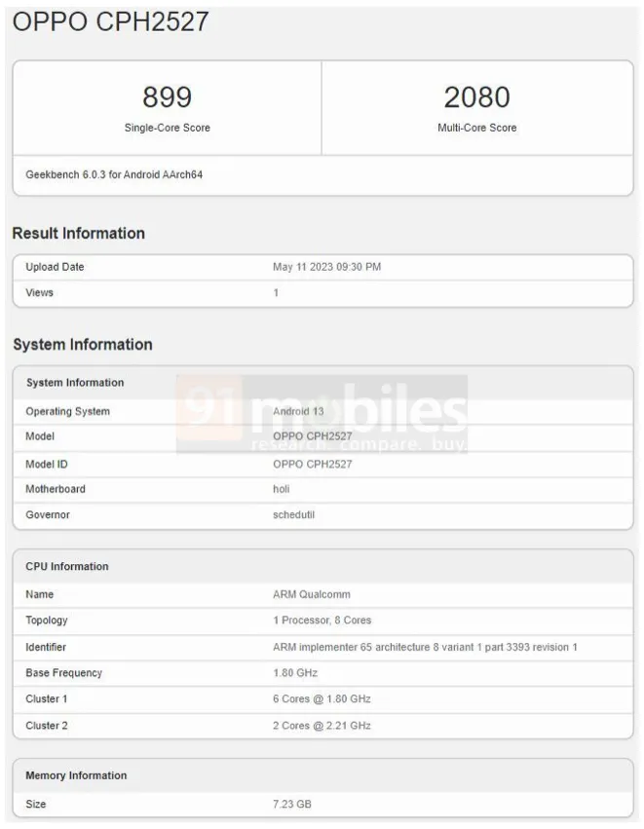Click the ARM implementer identifier text
The height and width of the screenshot is (829, 644).
pos(425,647)
